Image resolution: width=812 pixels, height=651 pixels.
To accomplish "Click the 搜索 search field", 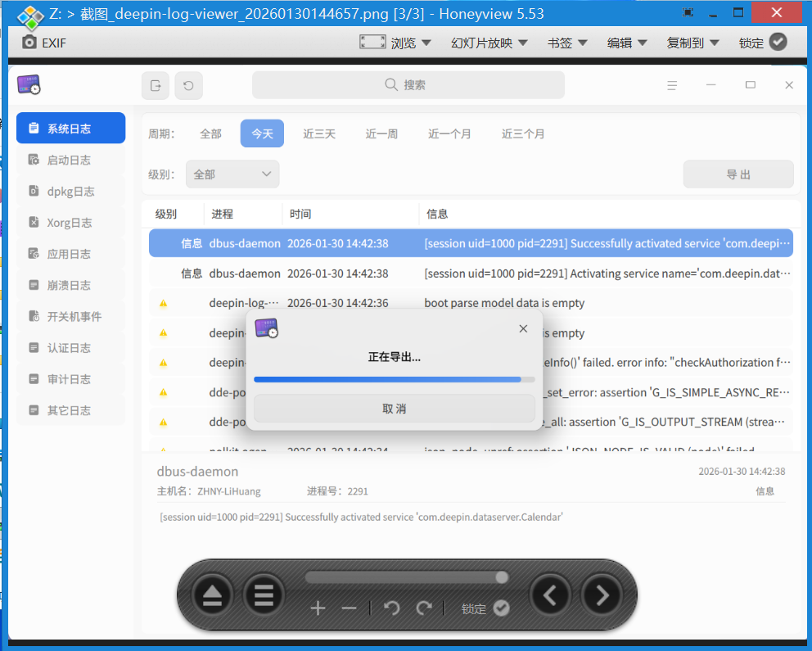I will click(408, 85).
